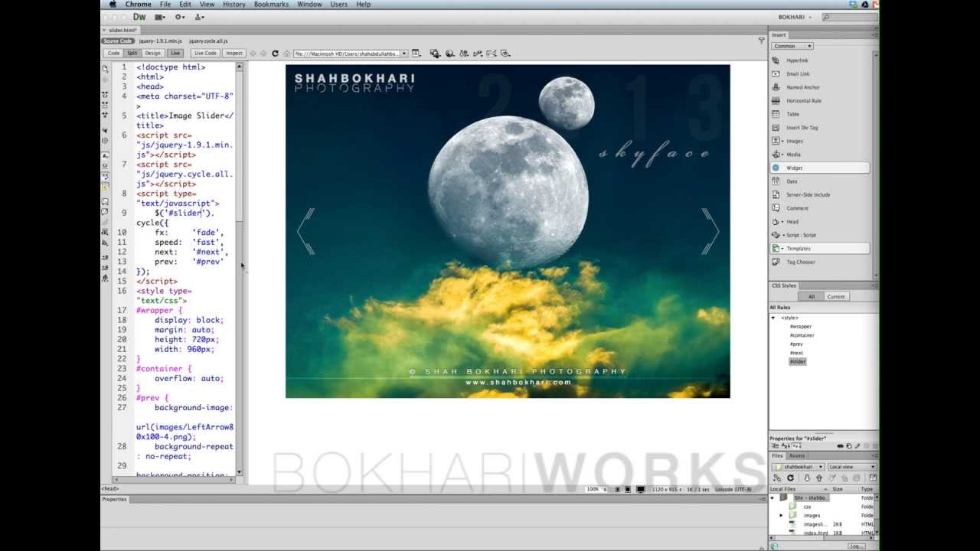Screen dimensions: 980x551
Task: Select the #slider CSS rule
Action: pos(798,361)
